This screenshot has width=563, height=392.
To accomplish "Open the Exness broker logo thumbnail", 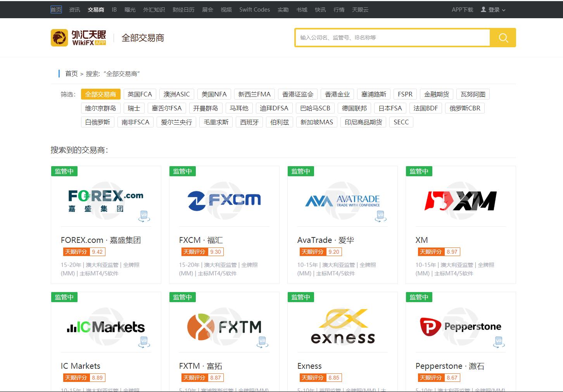I will (x=342, y=327).
